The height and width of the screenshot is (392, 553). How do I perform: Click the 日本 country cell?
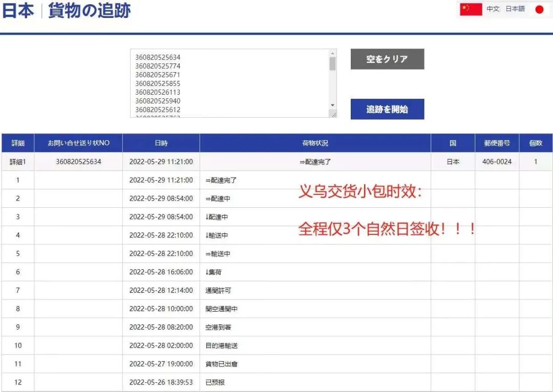[453, 161]
